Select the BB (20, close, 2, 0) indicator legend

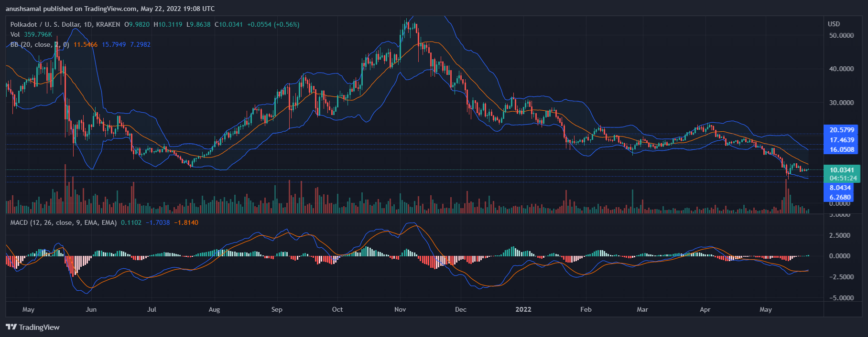point(40,44)
